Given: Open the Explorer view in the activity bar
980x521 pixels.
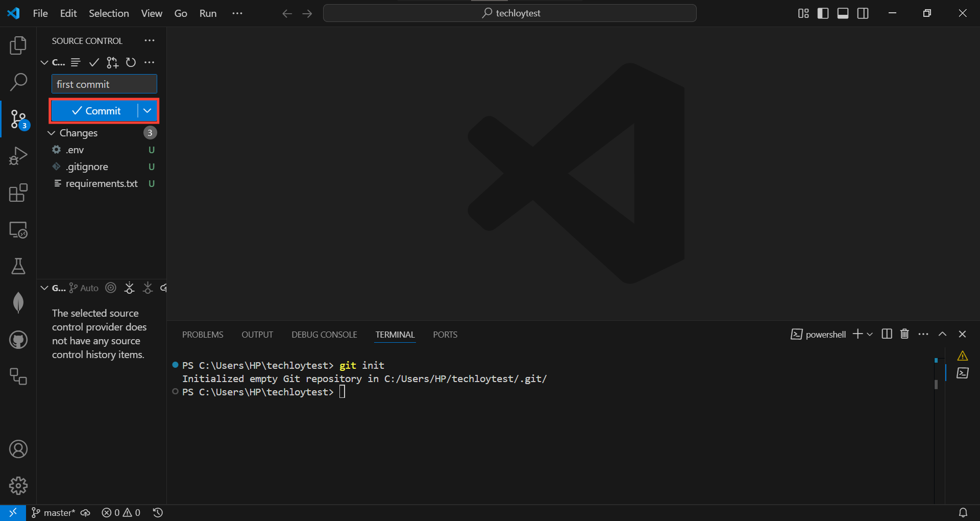Looking at the screenshot, I should tap(18, 45).
